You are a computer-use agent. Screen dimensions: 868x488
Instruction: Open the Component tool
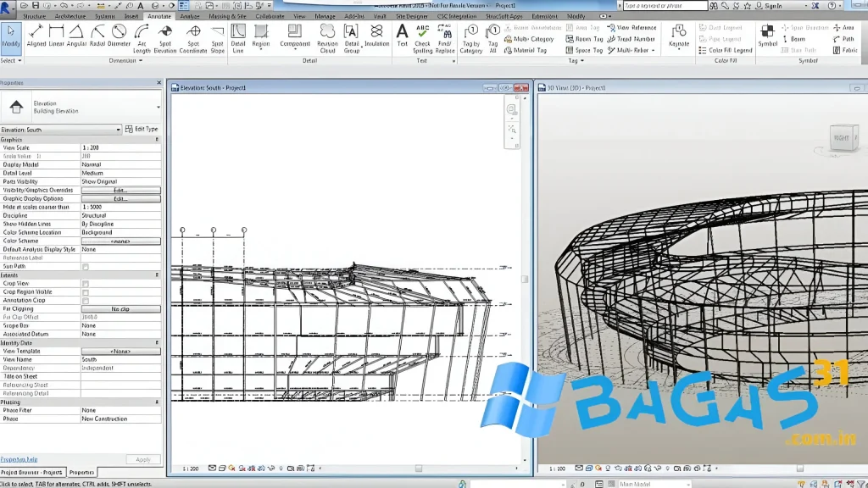pos(294,37)
